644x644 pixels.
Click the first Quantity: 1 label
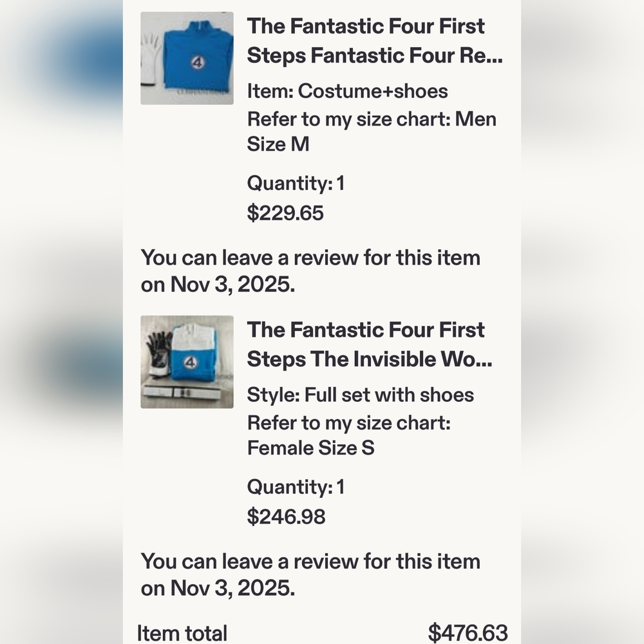[296, 183]
